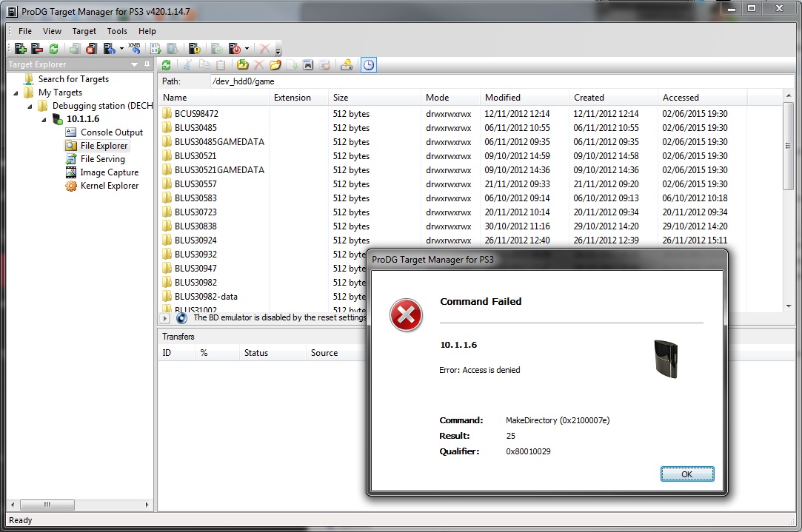
Task: Select the BLUS30982-data folder
Action: 206,297
